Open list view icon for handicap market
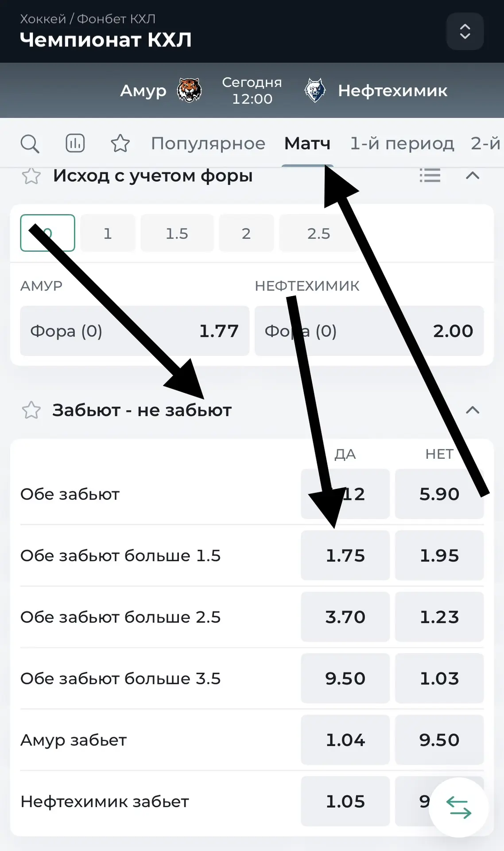The image size is (504, 851). click(430, 176)
